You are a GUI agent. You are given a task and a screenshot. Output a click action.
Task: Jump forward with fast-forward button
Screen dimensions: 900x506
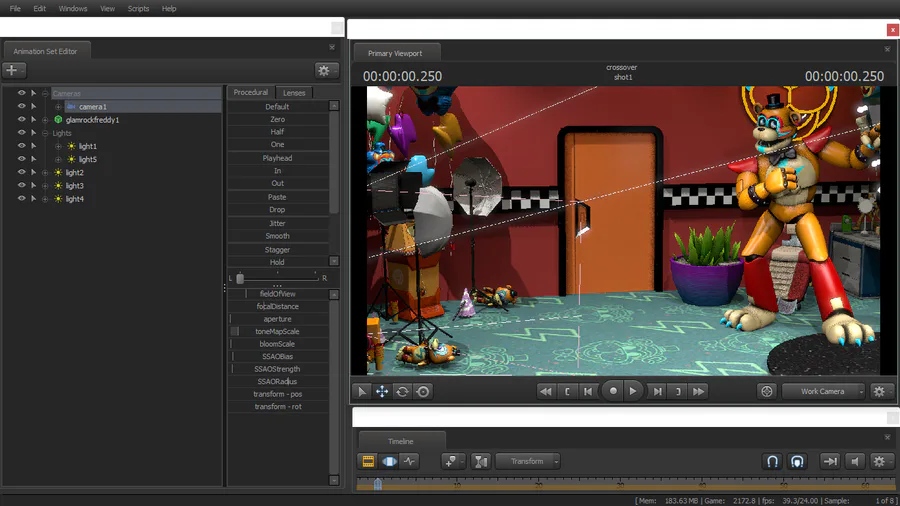pos(699,391)
